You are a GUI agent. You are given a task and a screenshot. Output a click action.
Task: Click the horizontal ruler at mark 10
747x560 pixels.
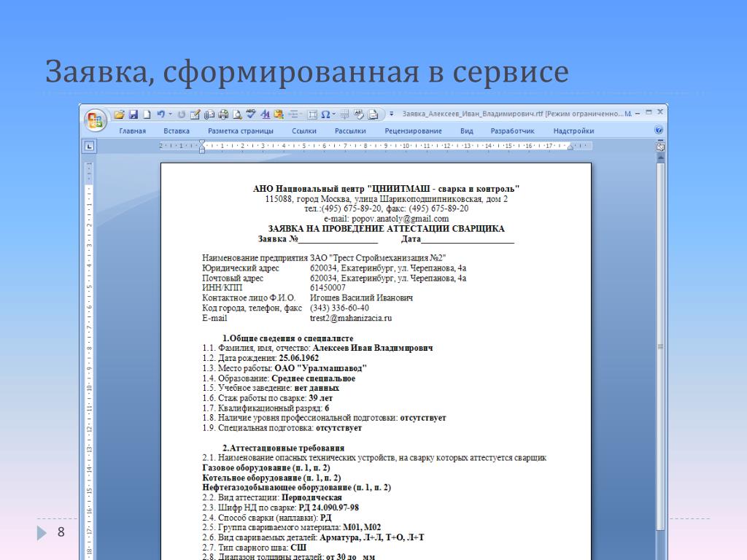pyautogui.click(x=406, y=146)
